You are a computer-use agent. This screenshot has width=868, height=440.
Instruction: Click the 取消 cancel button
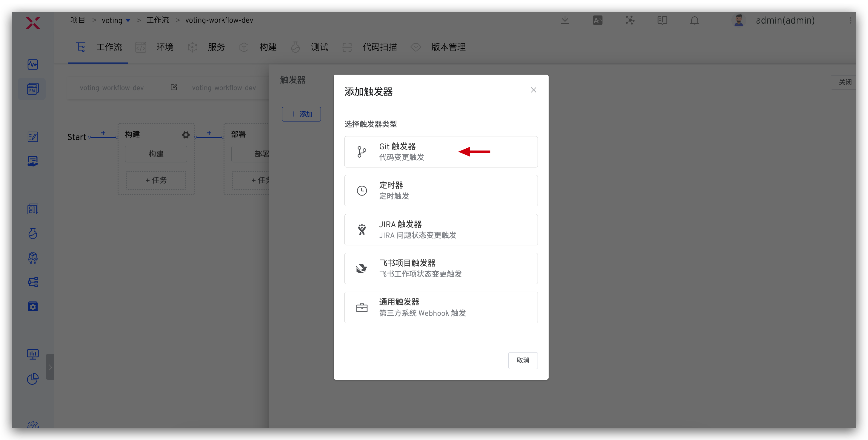(x=522, y=360)
